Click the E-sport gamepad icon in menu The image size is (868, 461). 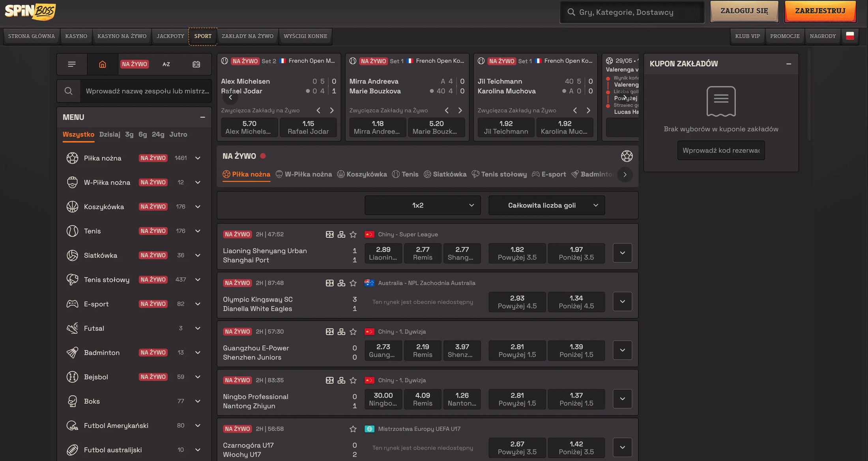[x=72, y=304]
